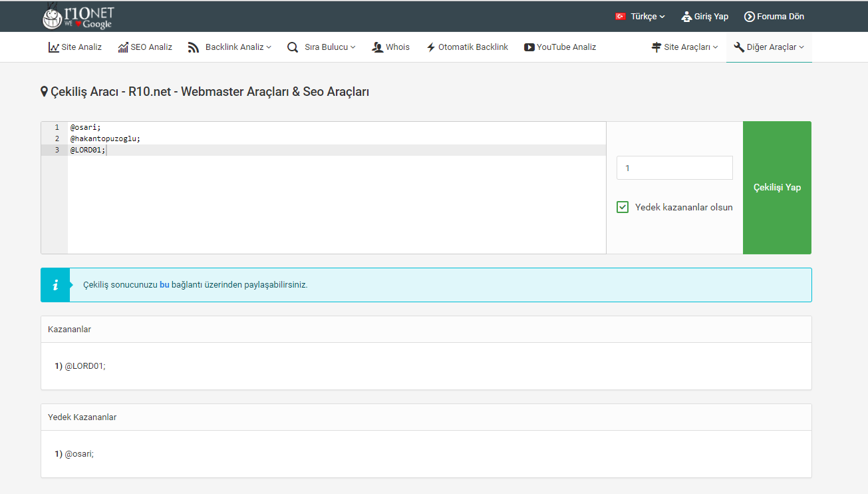The width and height of the screenshot is (868, 494).
Task: Click the green Çekilişi Yap button
Action: point(777,188)
